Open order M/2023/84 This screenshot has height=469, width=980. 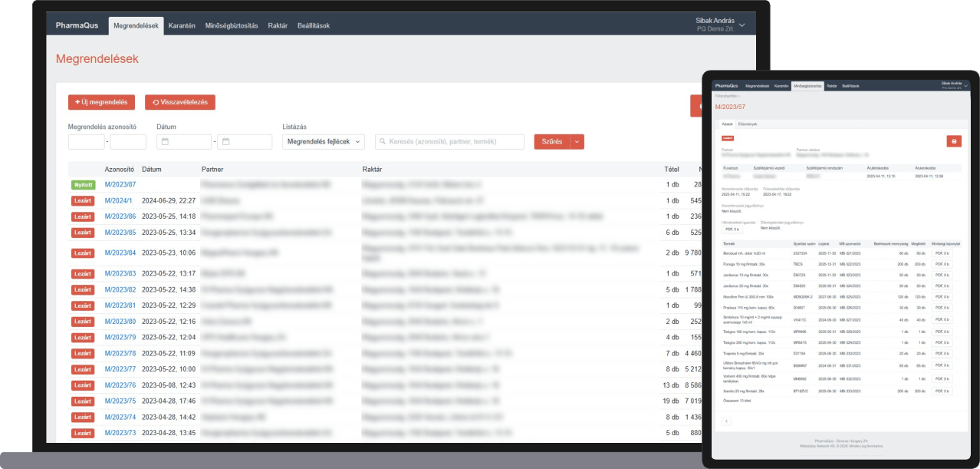pos(120,253)
